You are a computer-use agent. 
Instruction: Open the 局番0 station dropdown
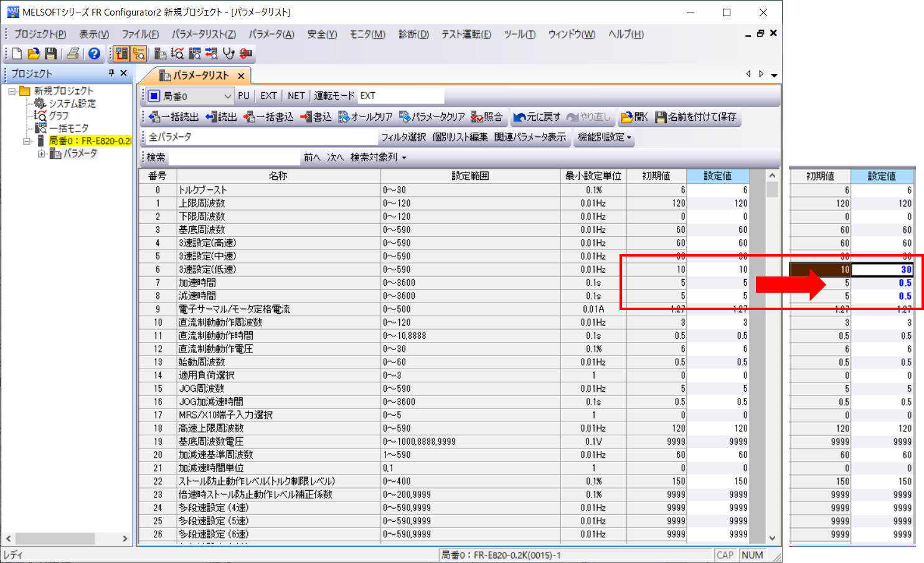click(227, 96)
